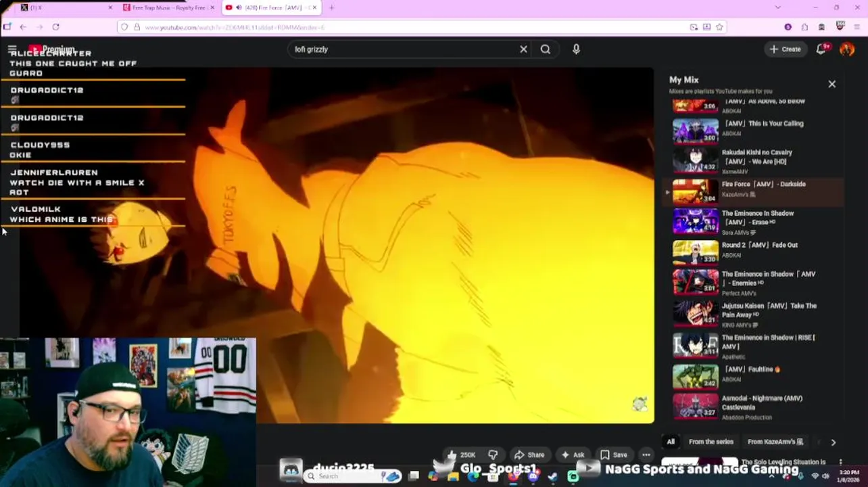Image resolution: width=868 pixels, height=487 pixels.
Task: Like the video with 250K likes
Action: pyautogui.click(x=460, y=455)
